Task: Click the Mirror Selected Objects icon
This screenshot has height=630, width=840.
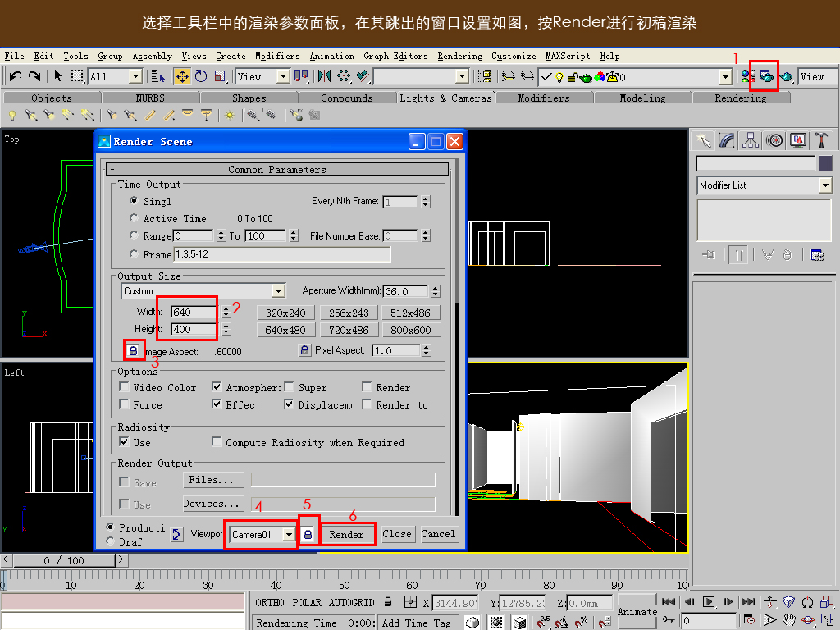Action: tap(324, 76)
